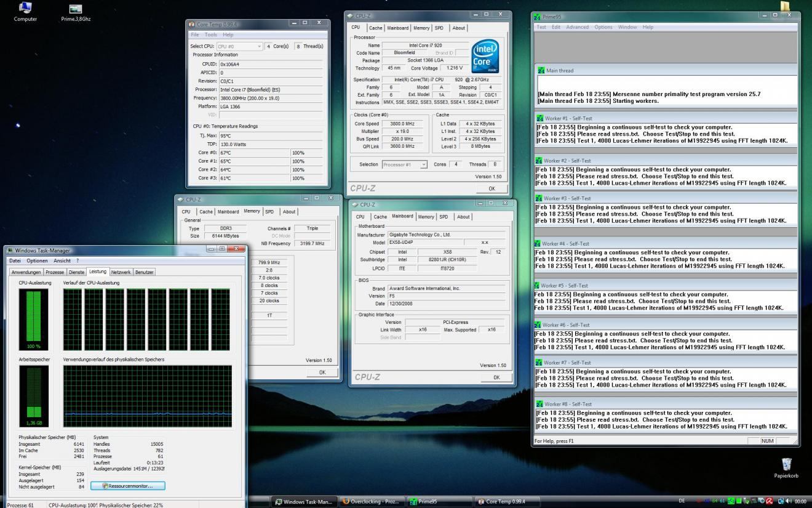Image resolution: width=812 pixels, height=508 pixels.
Task: Click the Worker #5 - Self-Test title bar
Action: [x=665, y=285]
